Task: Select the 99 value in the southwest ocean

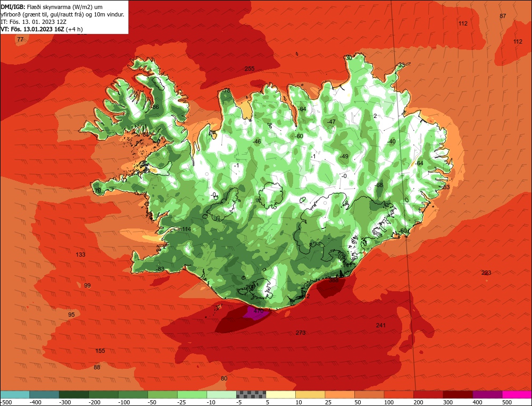Action: 88,286
